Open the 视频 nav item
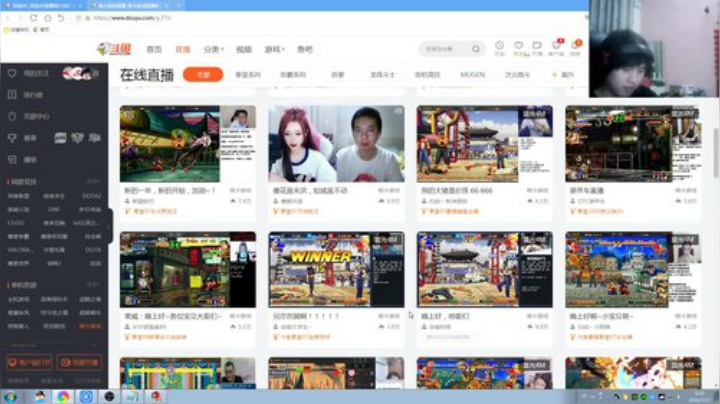The image size is (720, 404). pyautogui.click(x=244, y=49)
